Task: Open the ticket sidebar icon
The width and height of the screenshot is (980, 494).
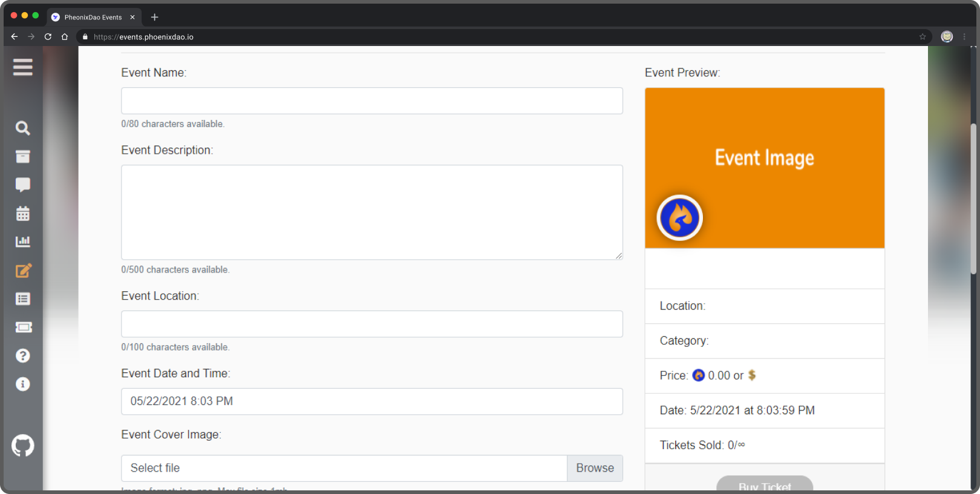Action: (23, 327)
